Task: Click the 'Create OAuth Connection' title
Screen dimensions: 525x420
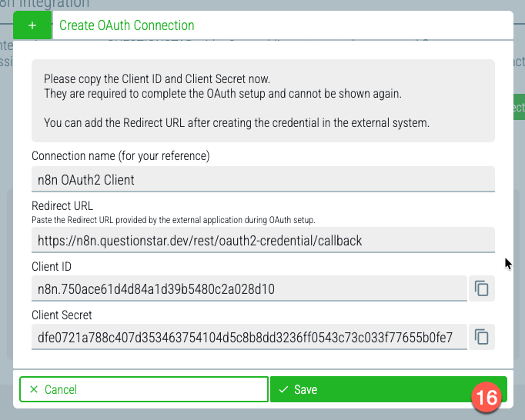Action: click(126, 25)
